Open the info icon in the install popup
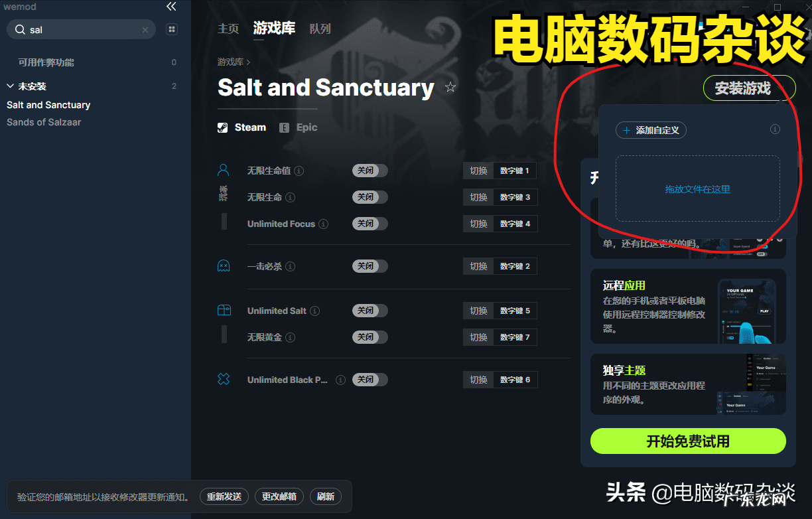 coord(775,129)
